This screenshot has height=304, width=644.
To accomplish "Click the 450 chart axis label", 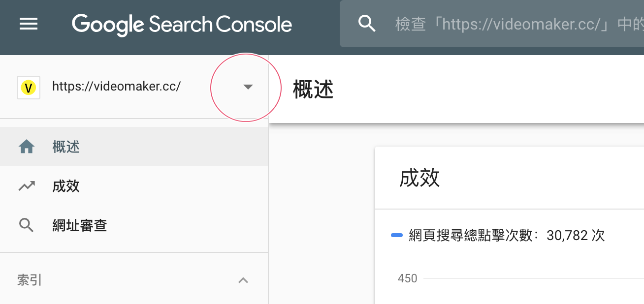I will 408,278.
